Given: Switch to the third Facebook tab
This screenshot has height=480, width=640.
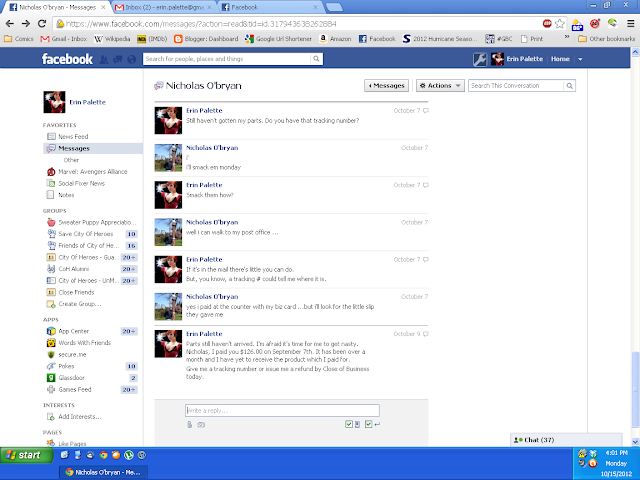Looking at the screenshot, I should click(x=270, y=7).
